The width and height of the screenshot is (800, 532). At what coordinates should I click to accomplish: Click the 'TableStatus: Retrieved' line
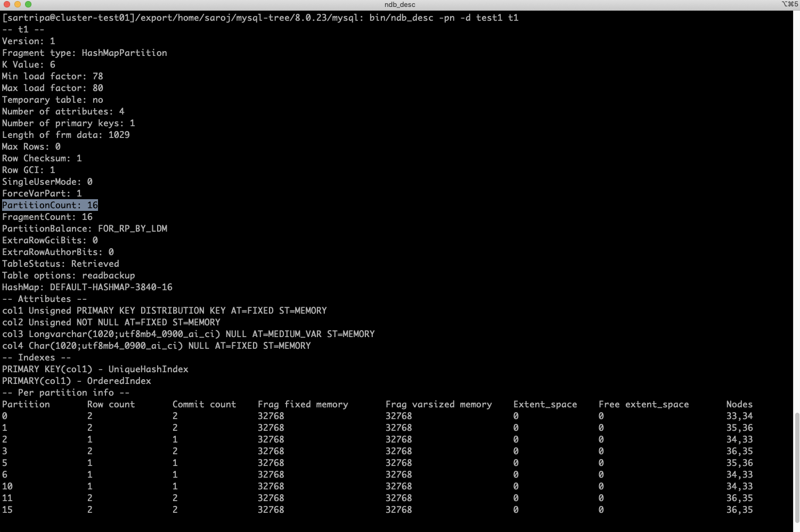click(61, 264)
